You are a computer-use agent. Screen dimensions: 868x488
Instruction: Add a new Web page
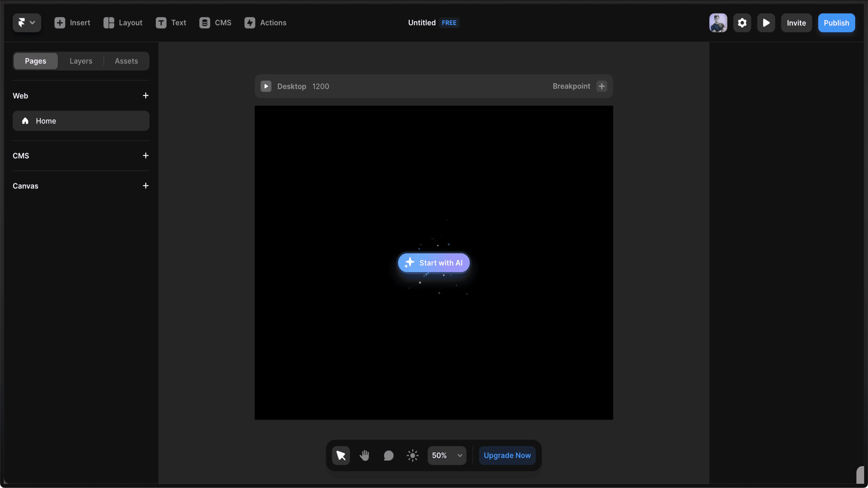tap(146, 96)
